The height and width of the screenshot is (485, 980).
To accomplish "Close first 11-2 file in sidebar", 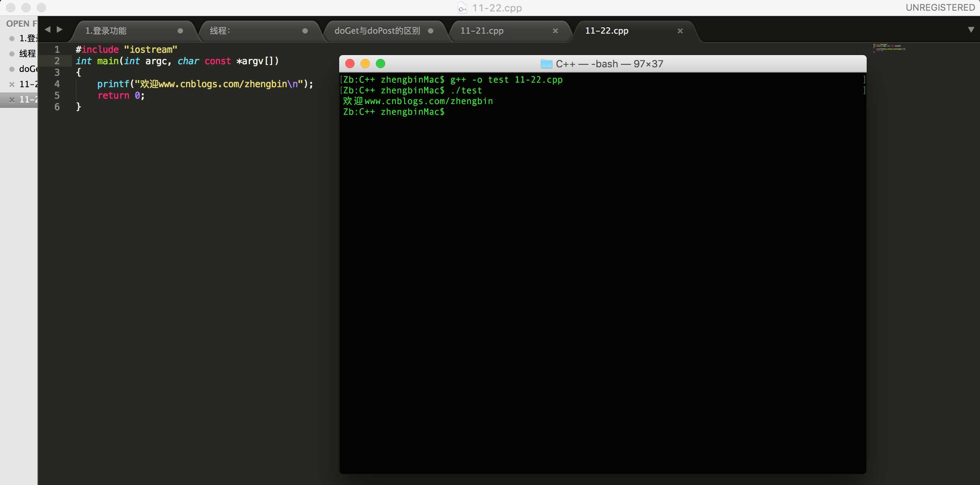I will click(x=12, y=84).
